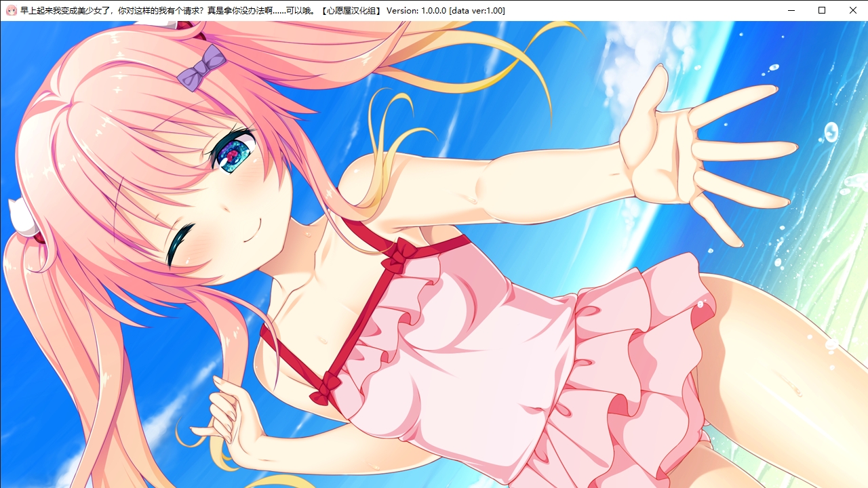Screen dimensions: 868x488
Task: Click the large water droplet near the fingers
Action: point(831,131)
